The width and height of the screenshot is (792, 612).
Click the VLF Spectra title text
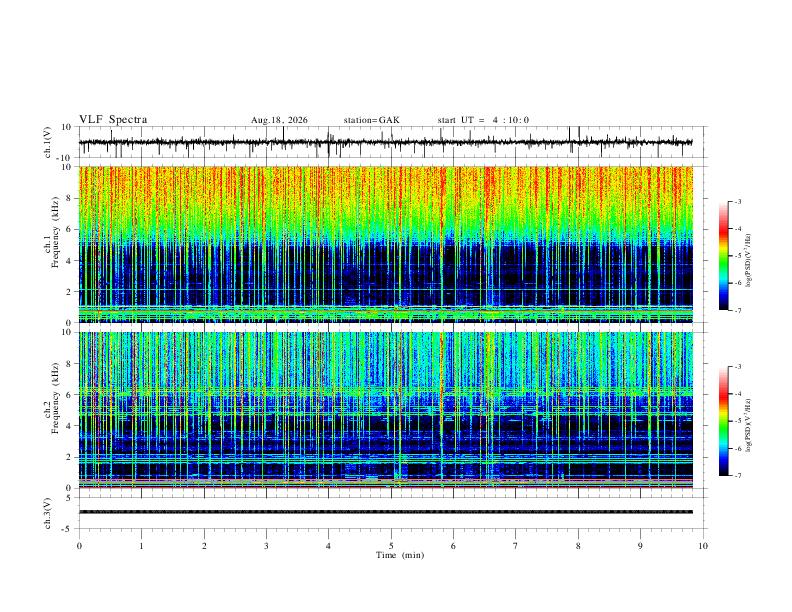click(x=113, y=120)
